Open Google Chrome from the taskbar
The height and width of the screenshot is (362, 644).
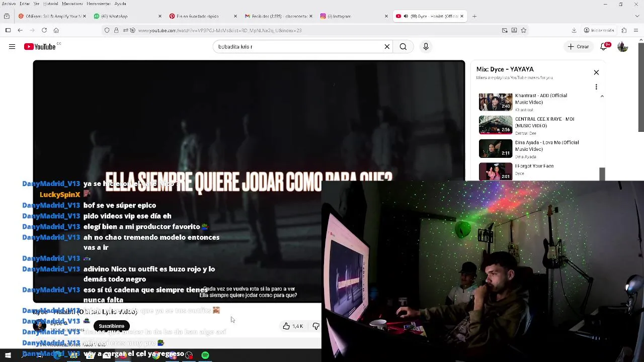click(x=156, y=355)
